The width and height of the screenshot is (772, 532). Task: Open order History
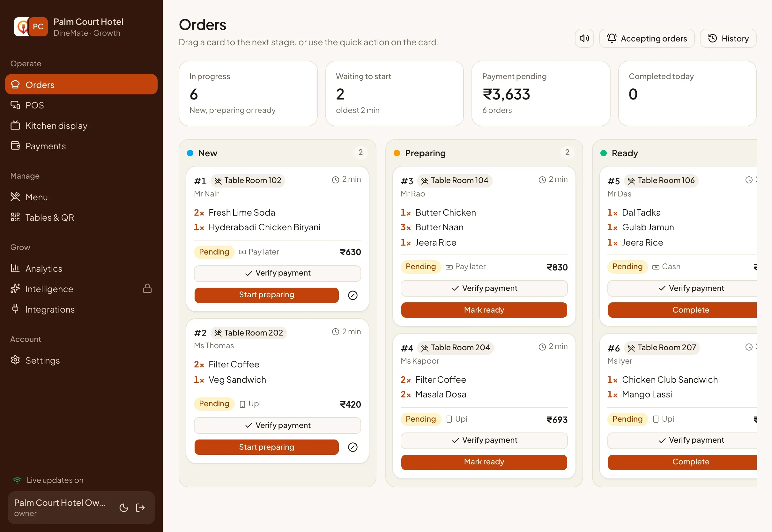tap(728, 38)
